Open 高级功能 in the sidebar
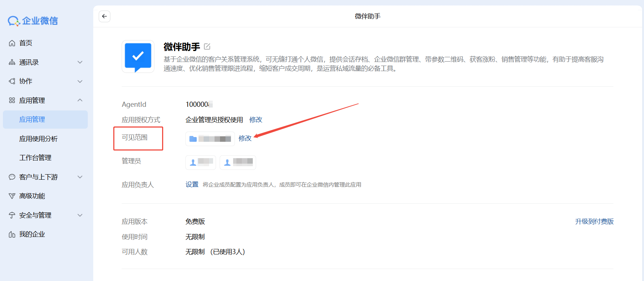 point(32,196)
